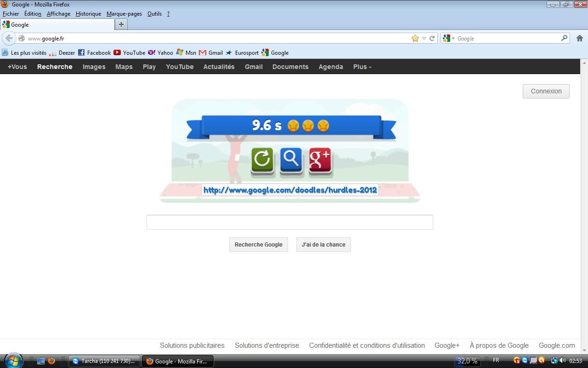Open the ? help menu
The height and width of the screenshot is (368, 588).
coord(168,14)
